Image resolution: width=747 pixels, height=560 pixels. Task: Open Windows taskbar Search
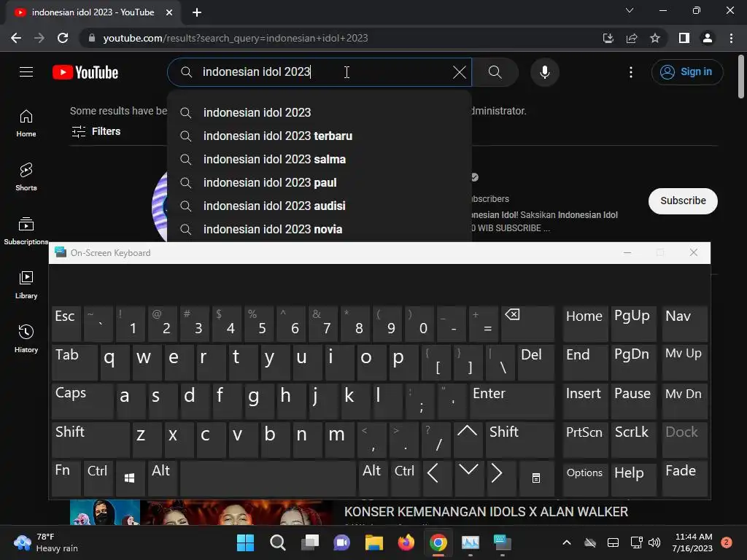coord(278,542)
